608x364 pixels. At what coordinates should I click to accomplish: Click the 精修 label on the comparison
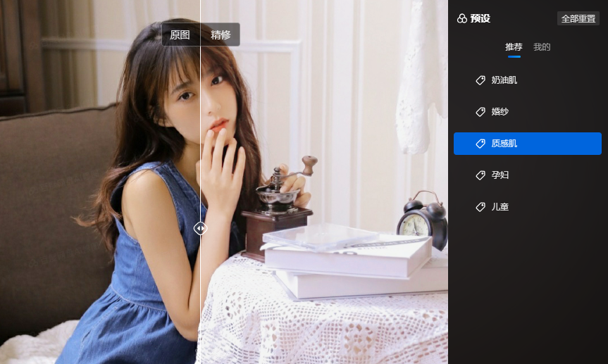click(221, 35)
